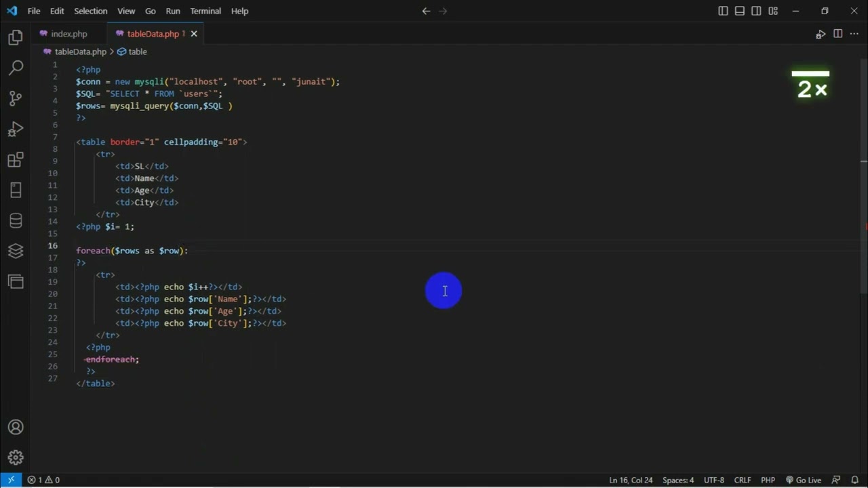Viewport: 868px width, 488px height.
Task: Open the Selection menu
Action: click(91, 11)
